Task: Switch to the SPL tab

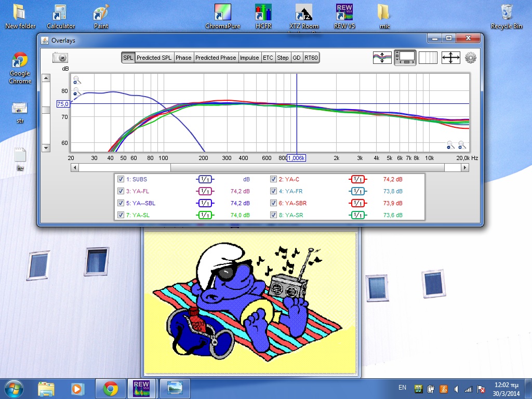Action: 128,58
